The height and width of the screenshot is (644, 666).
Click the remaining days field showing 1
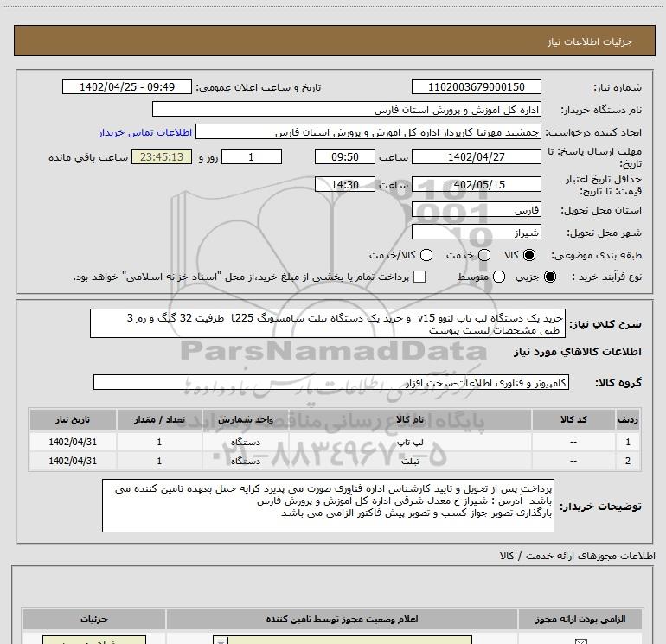252,157
